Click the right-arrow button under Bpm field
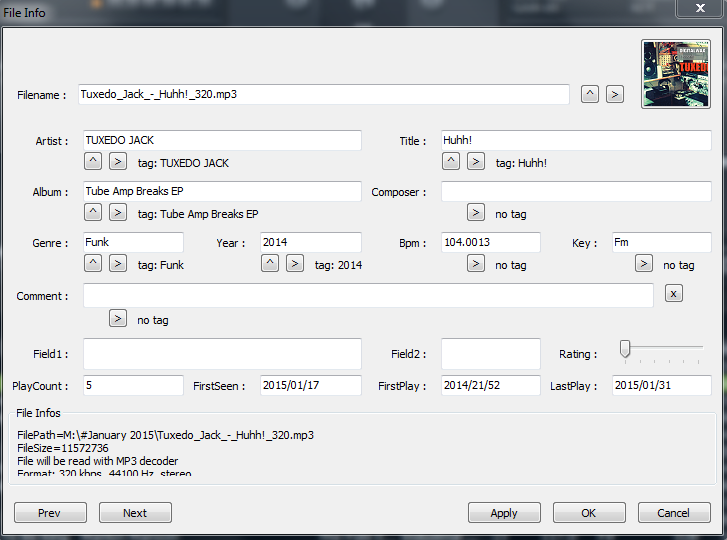 coord(476,263)
